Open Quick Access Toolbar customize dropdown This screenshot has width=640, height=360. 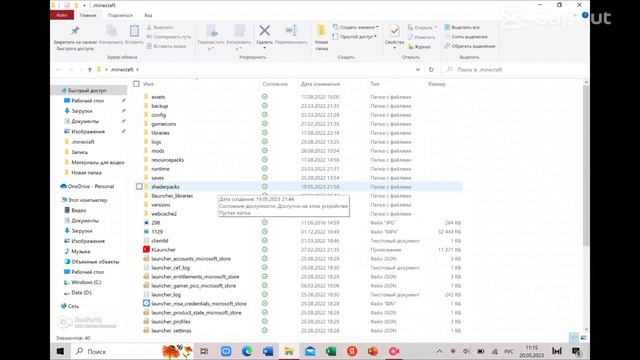point(84,5)
